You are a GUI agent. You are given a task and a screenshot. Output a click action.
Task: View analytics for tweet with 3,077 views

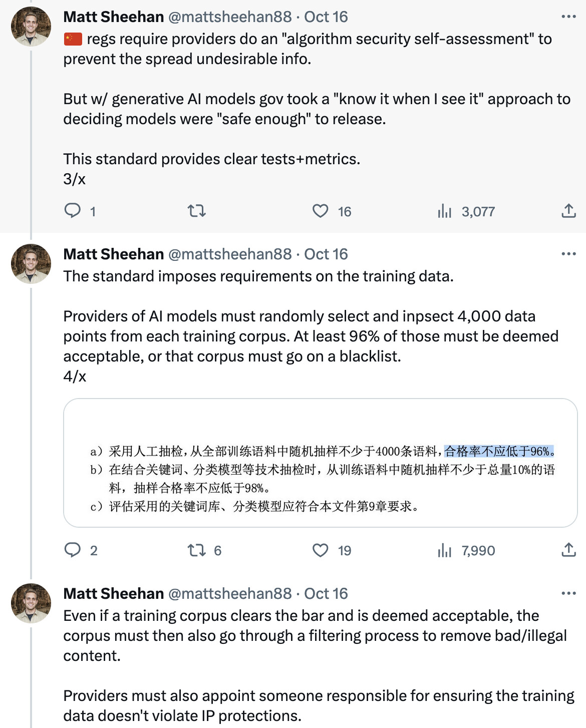445,211
